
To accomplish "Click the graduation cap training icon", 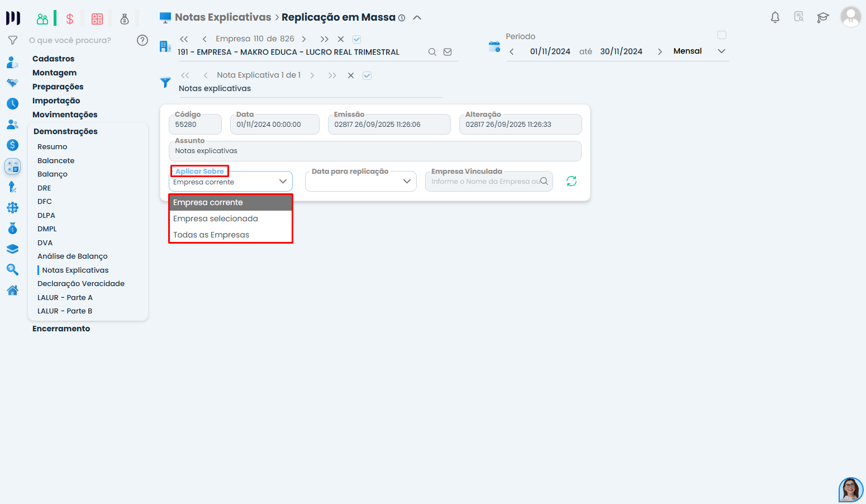I will coord(822,17).
